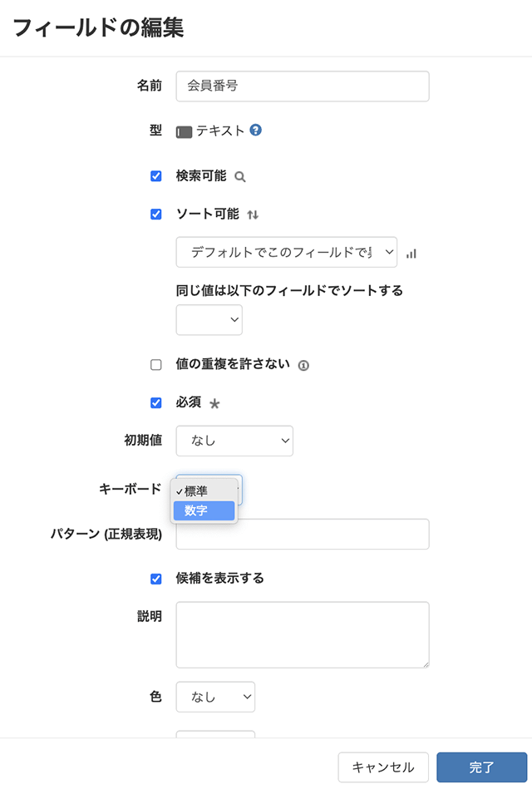Viewport: 532px width, 794px height.
Task: Click the magnifier icon next to 検索可能
Action: [239, 175]
